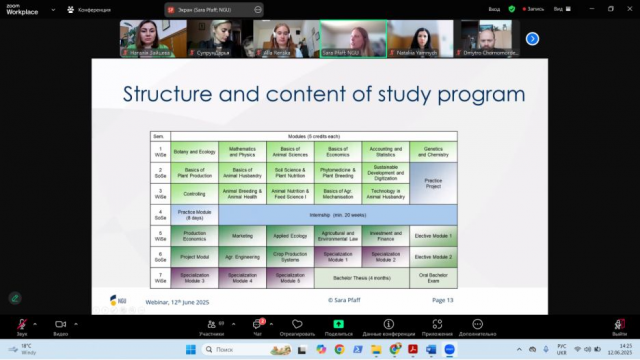Select Sara Pfaff NGU video thumbnail

(353, 39)
